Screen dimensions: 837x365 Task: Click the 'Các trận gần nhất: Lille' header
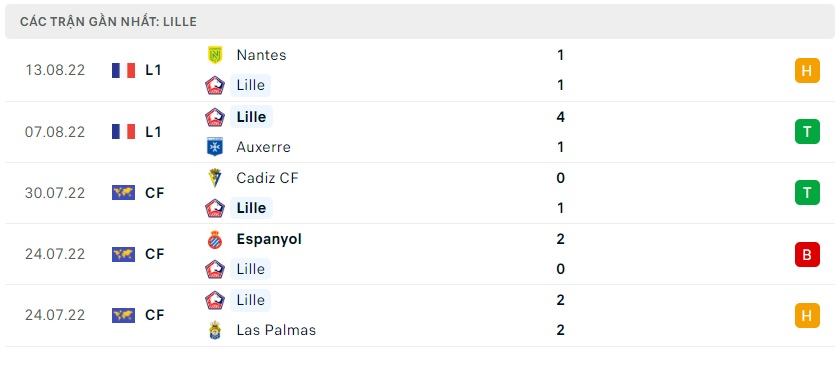[x=108, y=22]
